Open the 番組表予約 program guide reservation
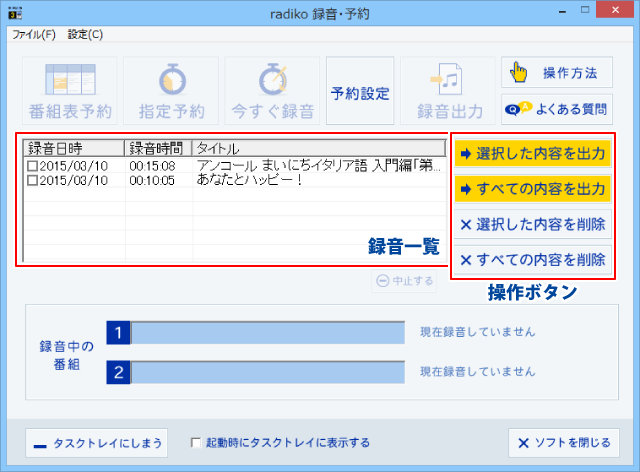 69,91
